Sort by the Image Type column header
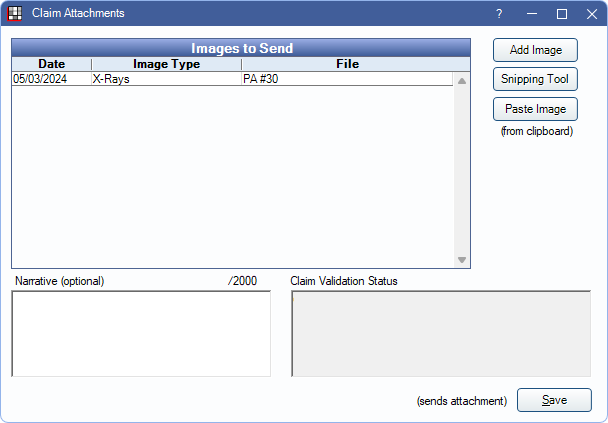This screenshot has width=608, height=423. click(166, 64)
